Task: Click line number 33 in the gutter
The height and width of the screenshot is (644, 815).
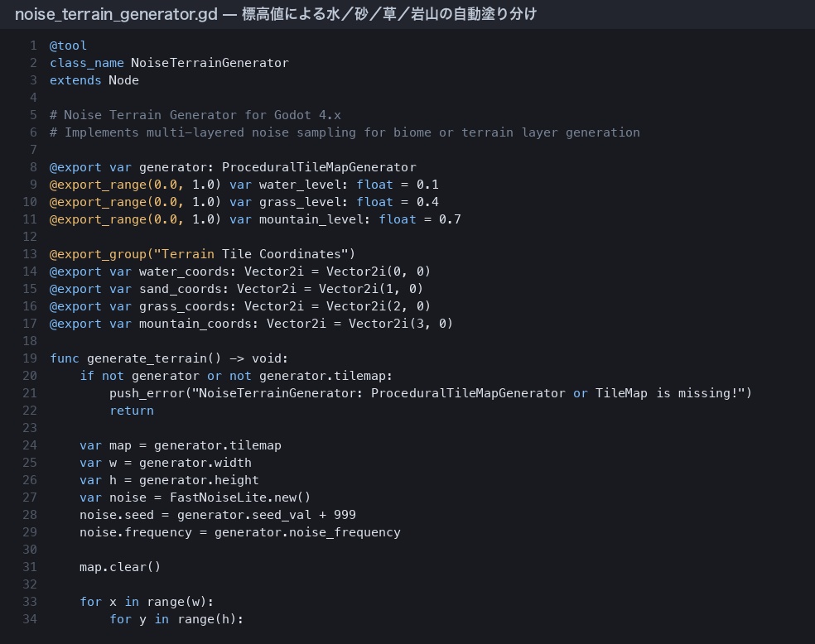Action: [30, 602]
